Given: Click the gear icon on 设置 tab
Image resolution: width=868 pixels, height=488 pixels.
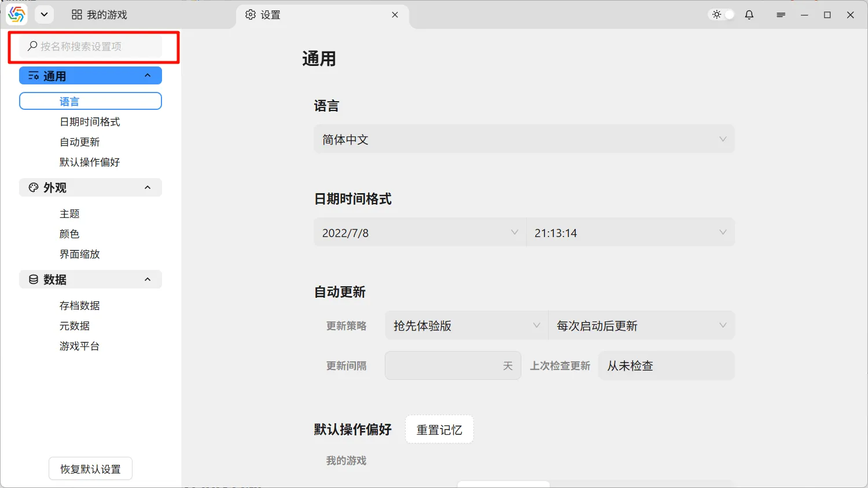Looking at the screenshot, I should [x=251, y=15].
